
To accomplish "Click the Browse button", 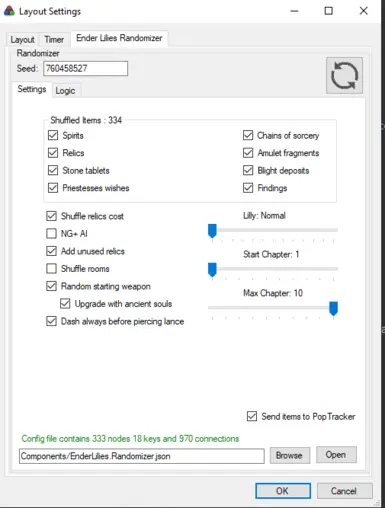I will click(x=289, y=455).
